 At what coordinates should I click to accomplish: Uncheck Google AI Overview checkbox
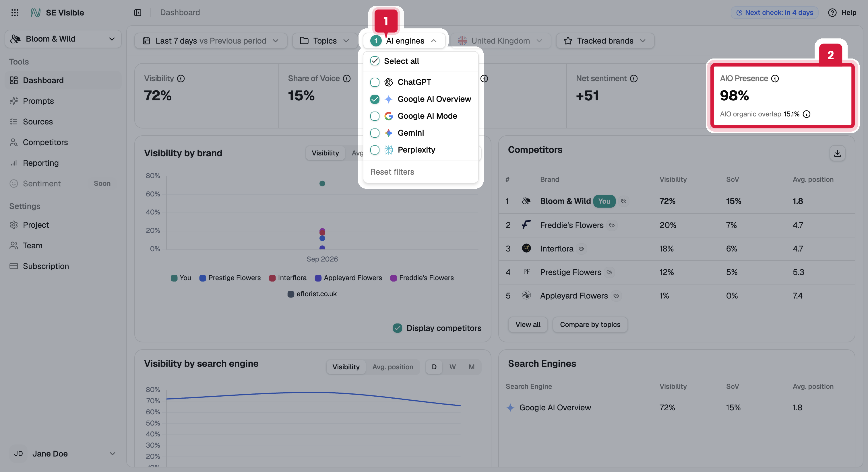click(375, 99)
